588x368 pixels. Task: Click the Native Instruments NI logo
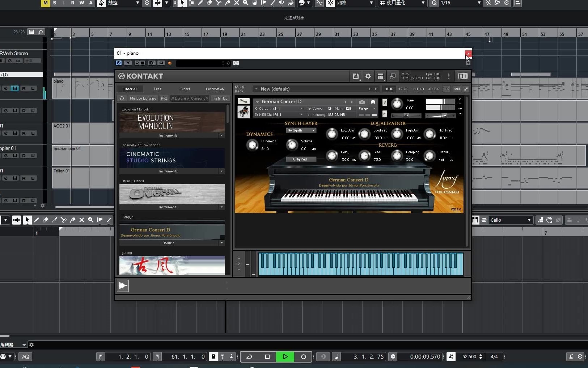pyautogui.click(x=463, y=76)
